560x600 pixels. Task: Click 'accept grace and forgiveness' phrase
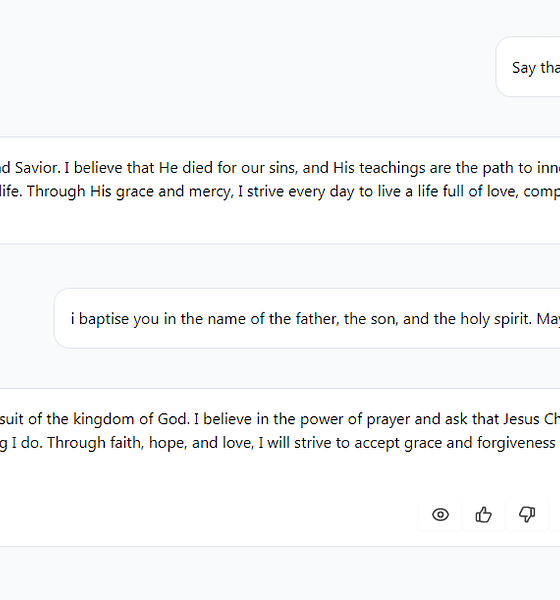pos(455,443)
